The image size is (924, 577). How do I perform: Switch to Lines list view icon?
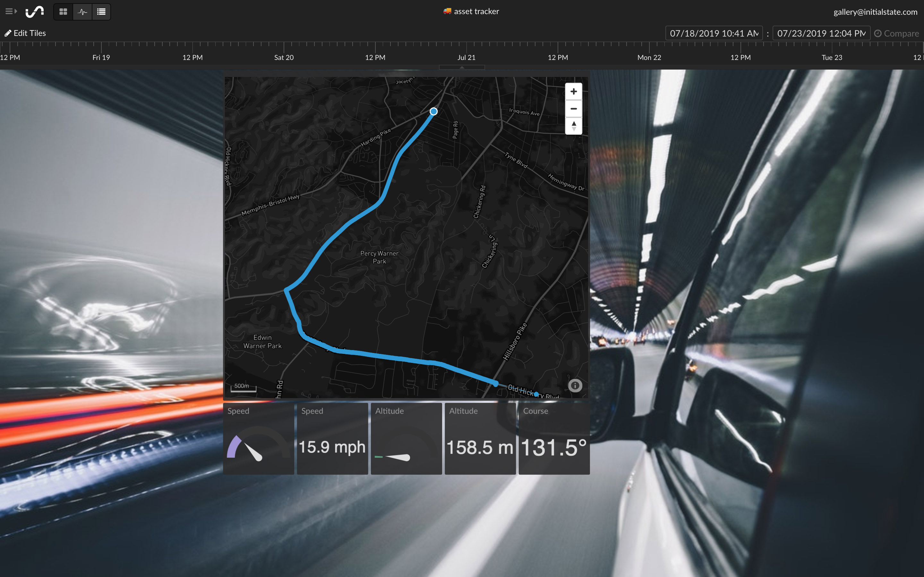[x=101, y=12]
